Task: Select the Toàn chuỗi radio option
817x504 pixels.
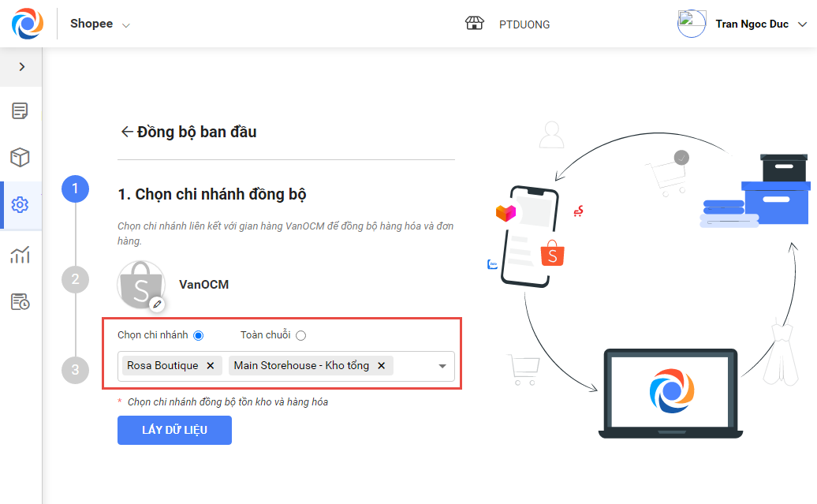Action: coord(300,335)
